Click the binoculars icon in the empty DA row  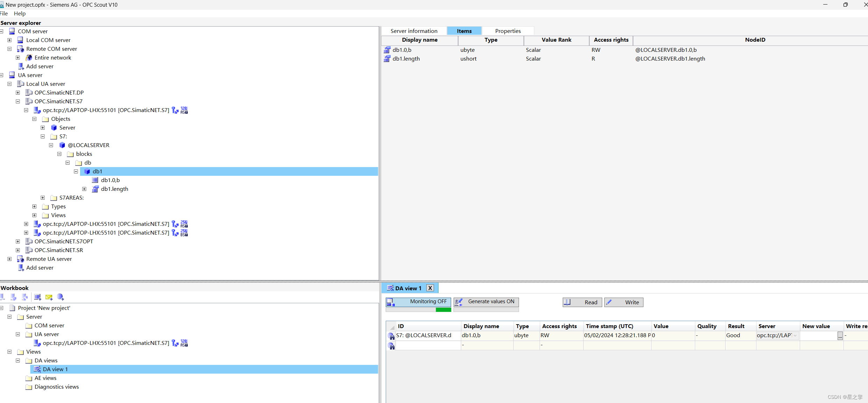click(391, 346)
